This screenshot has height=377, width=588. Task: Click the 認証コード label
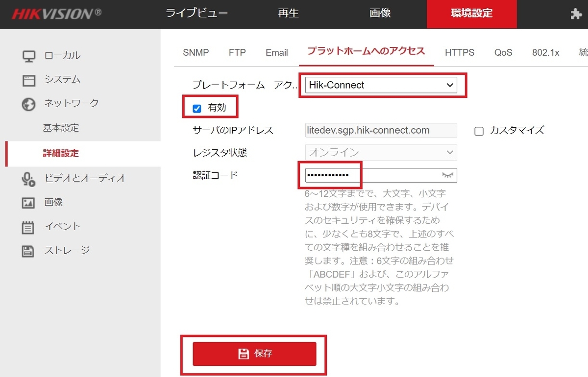tap(215, 175)
